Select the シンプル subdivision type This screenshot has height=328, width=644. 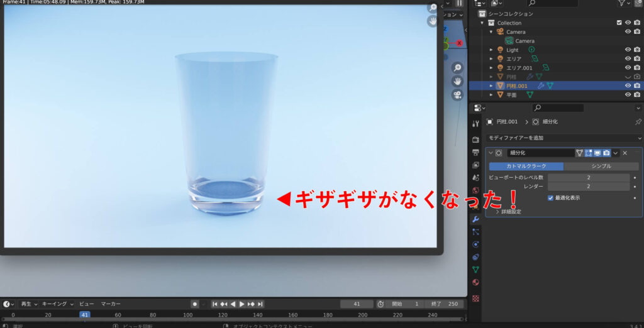point(602,167)
